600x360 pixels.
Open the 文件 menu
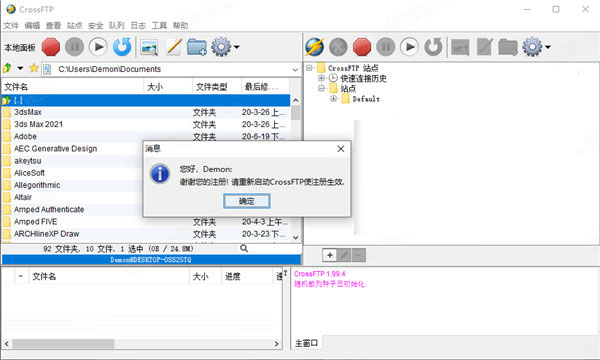click(x=11, y=26)
